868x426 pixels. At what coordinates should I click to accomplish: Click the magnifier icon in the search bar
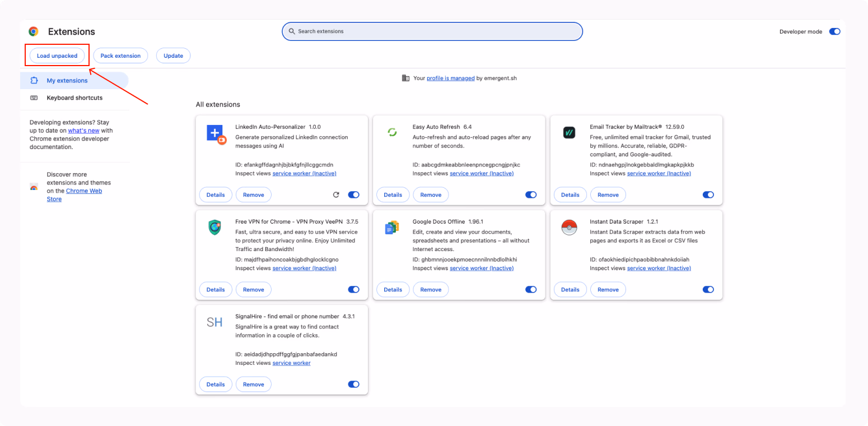point(291,31)
